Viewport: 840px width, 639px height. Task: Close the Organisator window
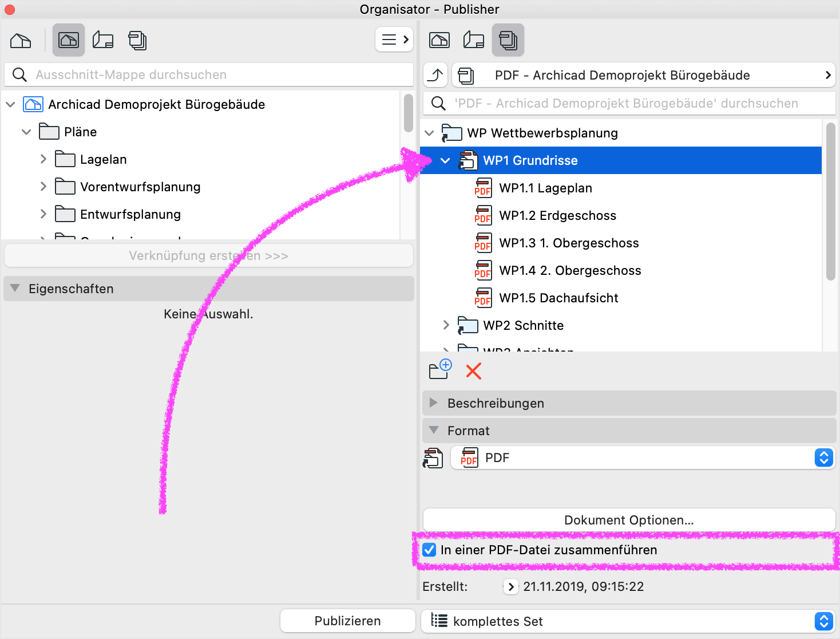coord(10,9)
